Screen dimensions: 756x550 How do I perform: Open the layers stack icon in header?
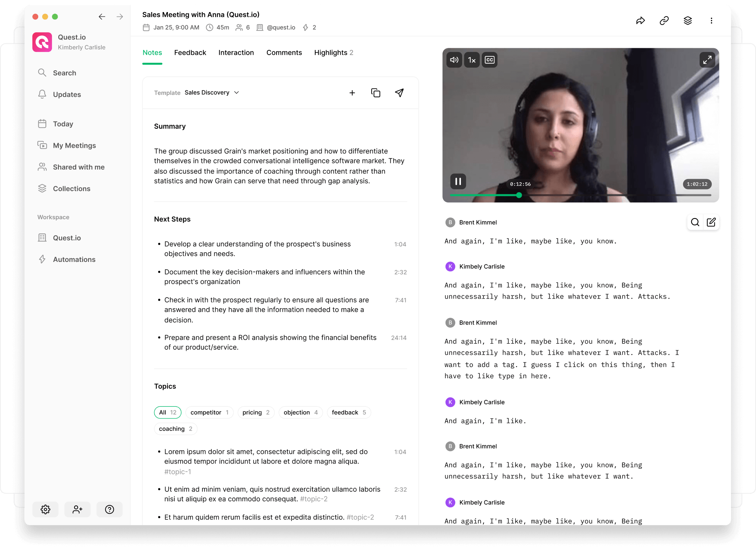pos(688,21)
